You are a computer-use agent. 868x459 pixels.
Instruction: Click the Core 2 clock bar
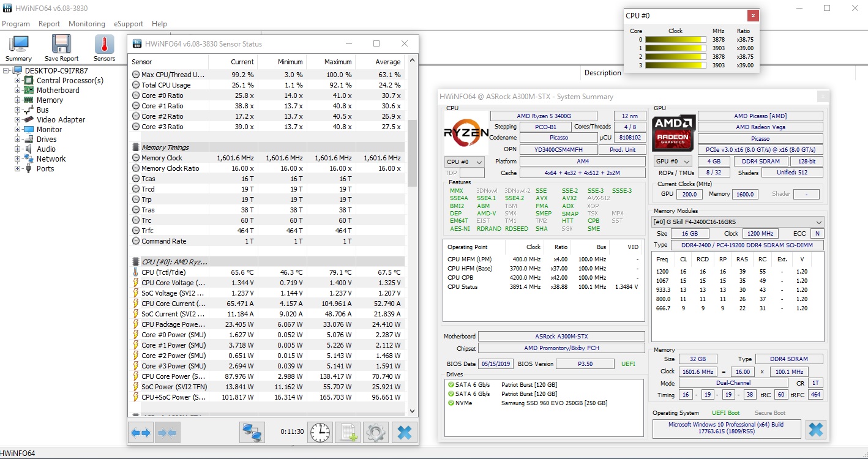pyautogui.click(x=675, y=56)
